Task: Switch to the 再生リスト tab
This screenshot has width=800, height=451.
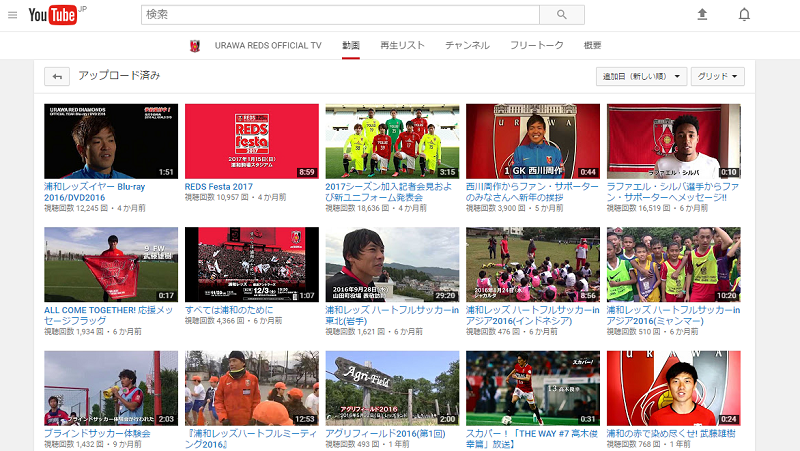Action: pyautogui.click(x=402, y=45)
